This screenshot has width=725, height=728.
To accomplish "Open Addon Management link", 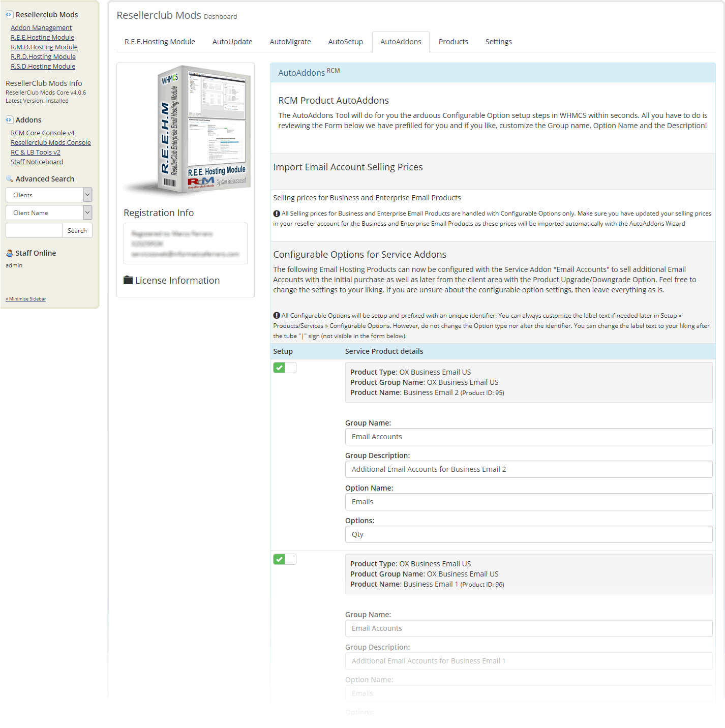I will pos(41,28).
